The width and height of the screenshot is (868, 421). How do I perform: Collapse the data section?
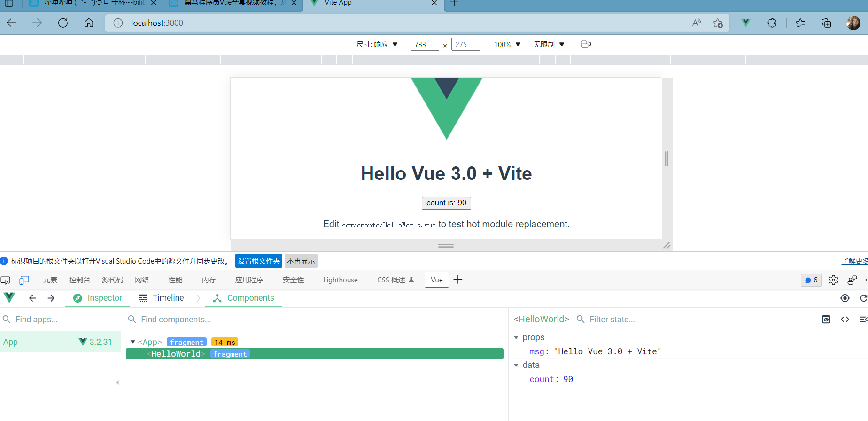point(516,365)
